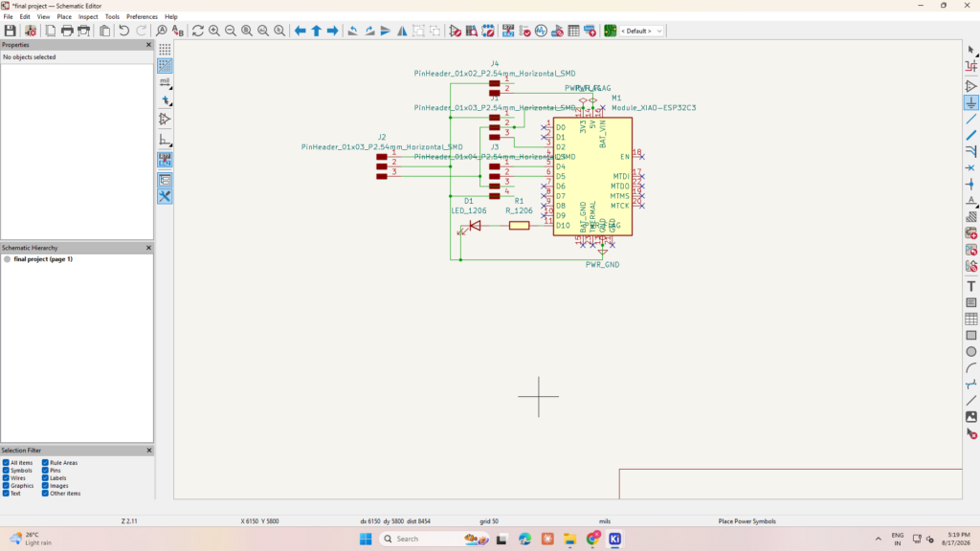Close the Properties panel

coord(148,45)
